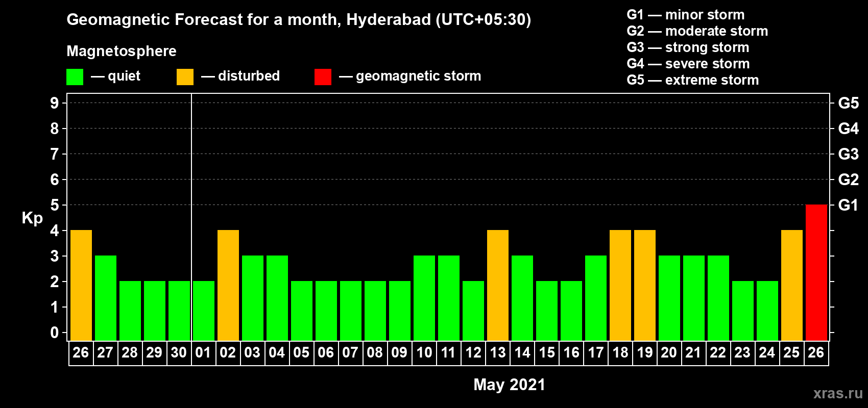868x408 pixels.
Task: Click date label 09 on the x-axis
Action: [x=399, y=353]
